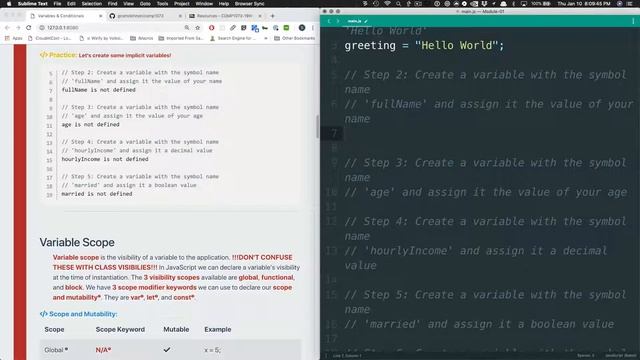Open the Project menu
Viewport: 640px width, 360px height.
point(182,4)
